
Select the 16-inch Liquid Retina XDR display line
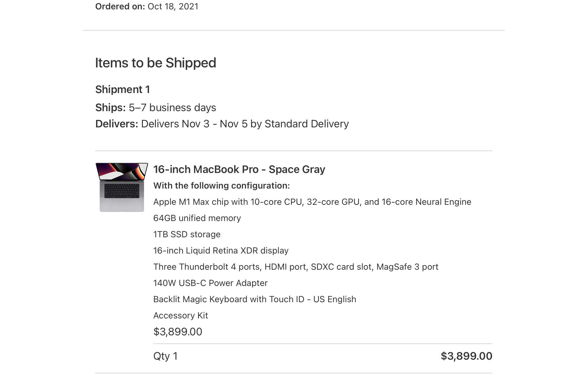tap(221, 251)
